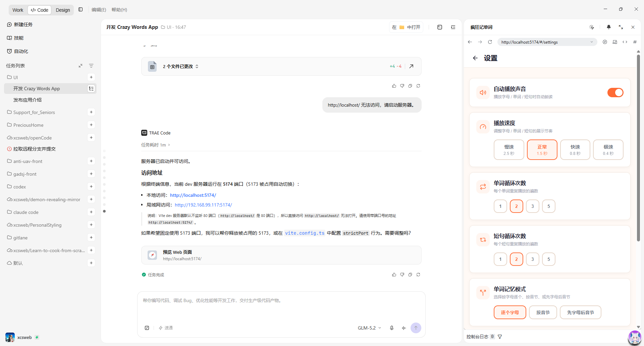The width and height of the screenshot is (644, 346).
Task: Switch to Code tab
Action: coord(40,10)
